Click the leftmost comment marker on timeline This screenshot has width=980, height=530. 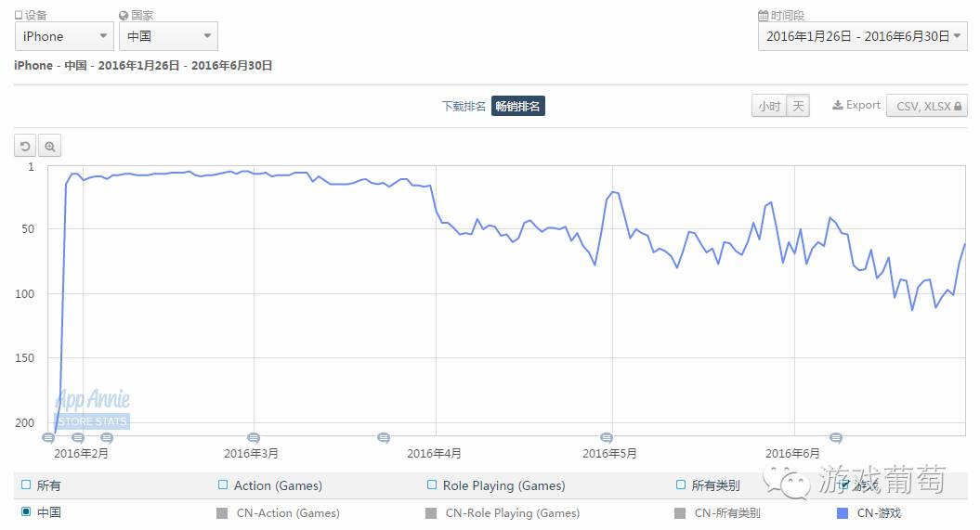tap(48, 437)
